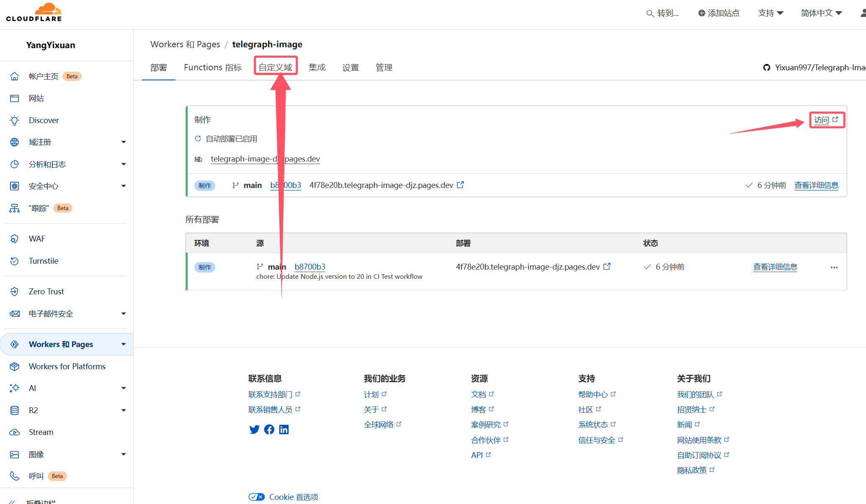Open the 隐私政策 footer link
Screen dimensions: 866x504
(x=696, y=470)
